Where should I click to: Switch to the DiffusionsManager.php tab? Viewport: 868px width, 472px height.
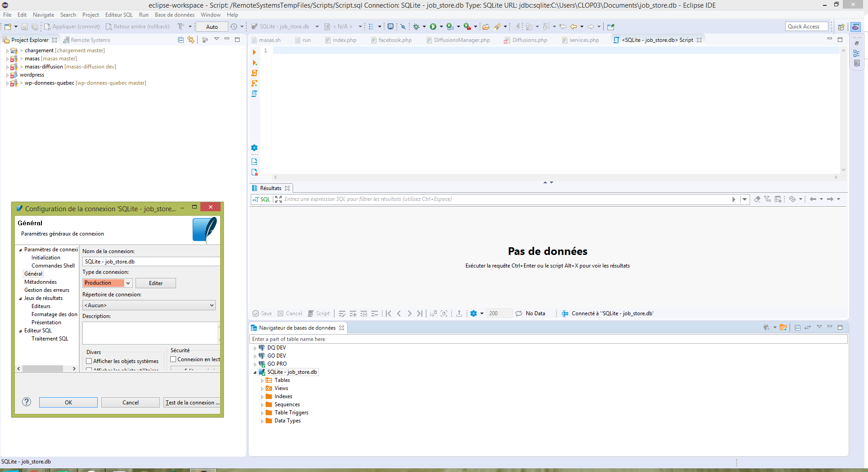[457, 40]
